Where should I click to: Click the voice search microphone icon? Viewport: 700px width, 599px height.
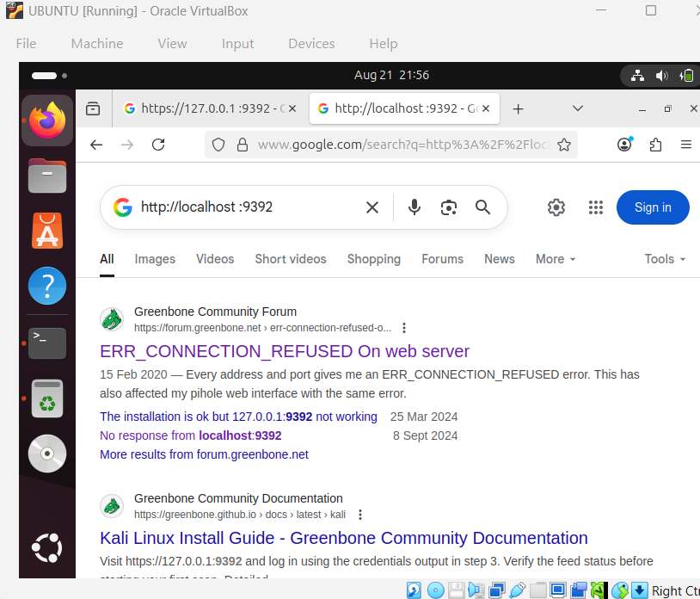click(x=414, y=207)
